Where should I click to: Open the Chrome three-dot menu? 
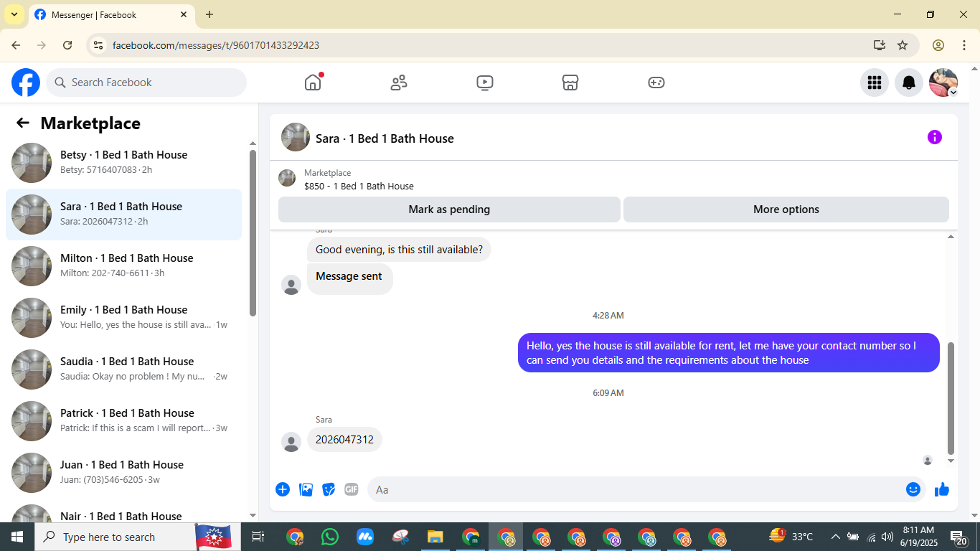[963, 45]
